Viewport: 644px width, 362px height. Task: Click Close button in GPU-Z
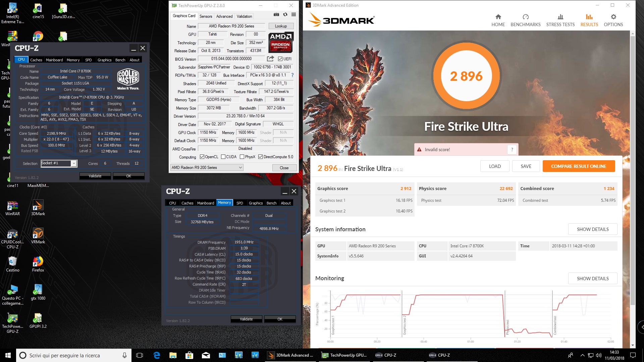tap(284, 168)
